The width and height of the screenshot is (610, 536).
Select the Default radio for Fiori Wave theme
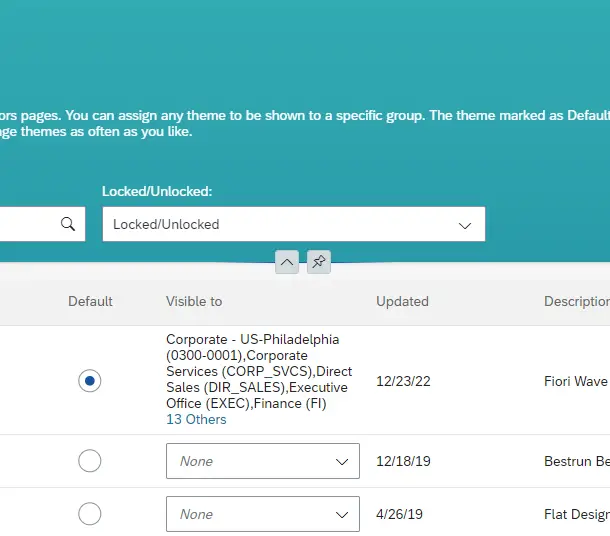[x=90, y=381]
